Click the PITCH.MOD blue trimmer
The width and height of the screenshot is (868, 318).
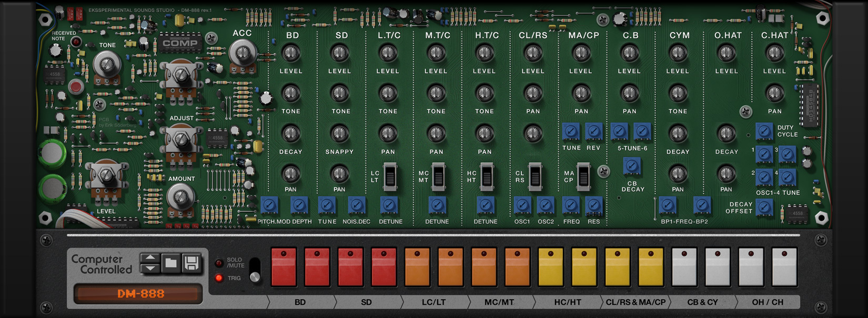point(269,205)
